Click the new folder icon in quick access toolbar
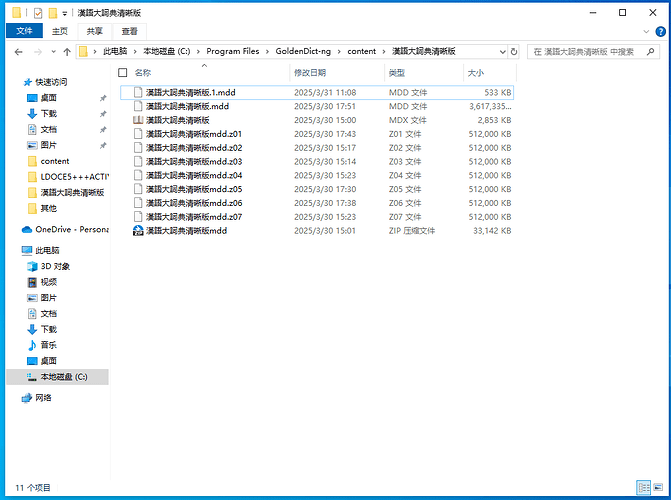Image resolution: width=671 pixels, height=500 pixels. 53,13
